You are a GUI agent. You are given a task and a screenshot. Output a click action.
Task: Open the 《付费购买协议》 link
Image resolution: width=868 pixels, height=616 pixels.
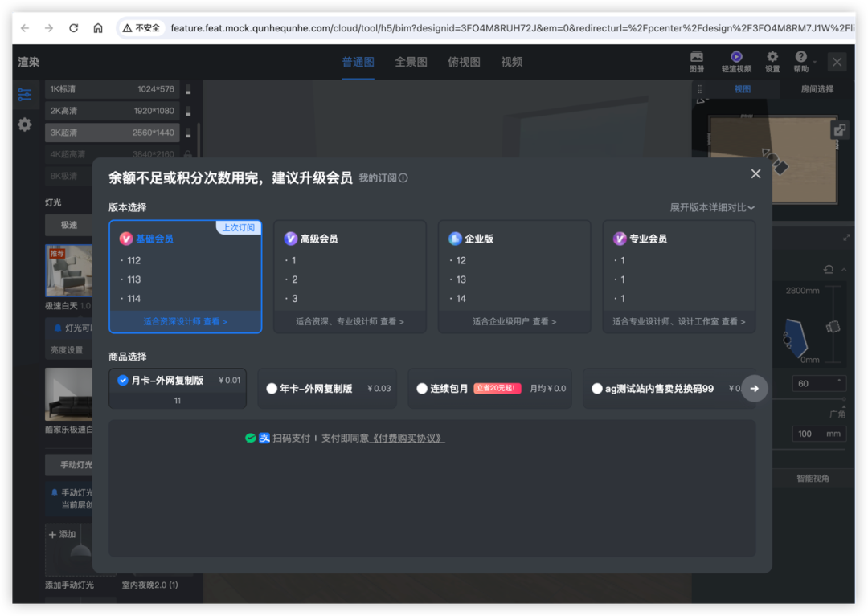click(407, 438)
